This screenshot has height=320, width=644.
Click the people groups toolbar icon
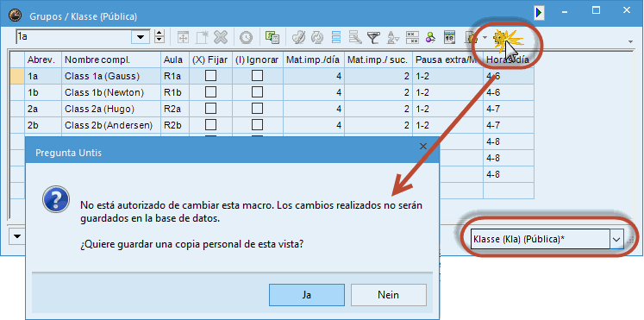point(430,38)
